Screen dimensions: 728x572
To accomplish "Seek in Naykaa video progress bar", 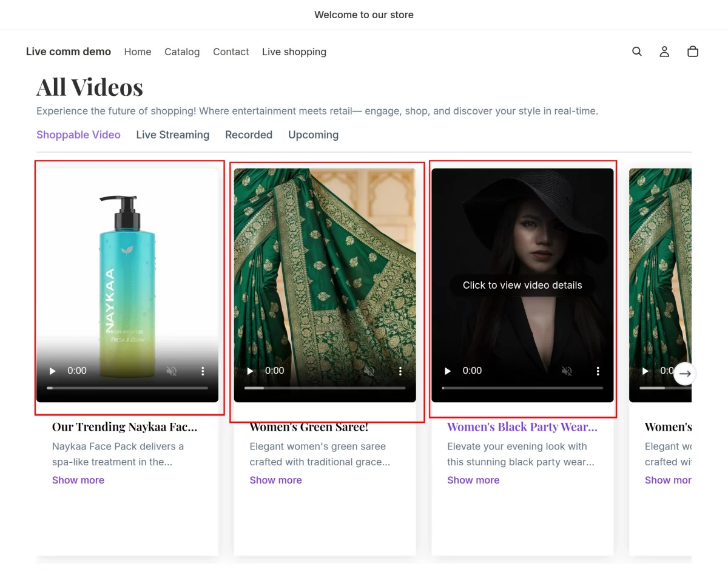I will point(127,388).
